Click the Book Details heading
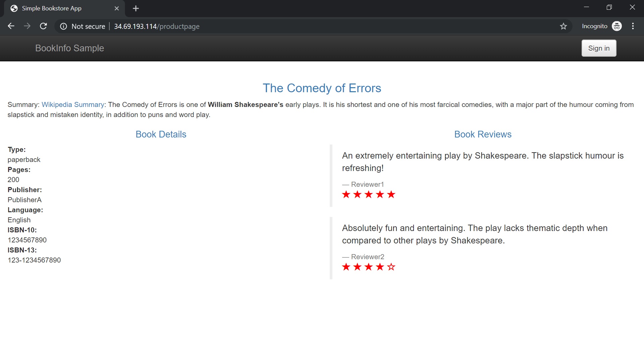644x342 pixels. [161, 134]
